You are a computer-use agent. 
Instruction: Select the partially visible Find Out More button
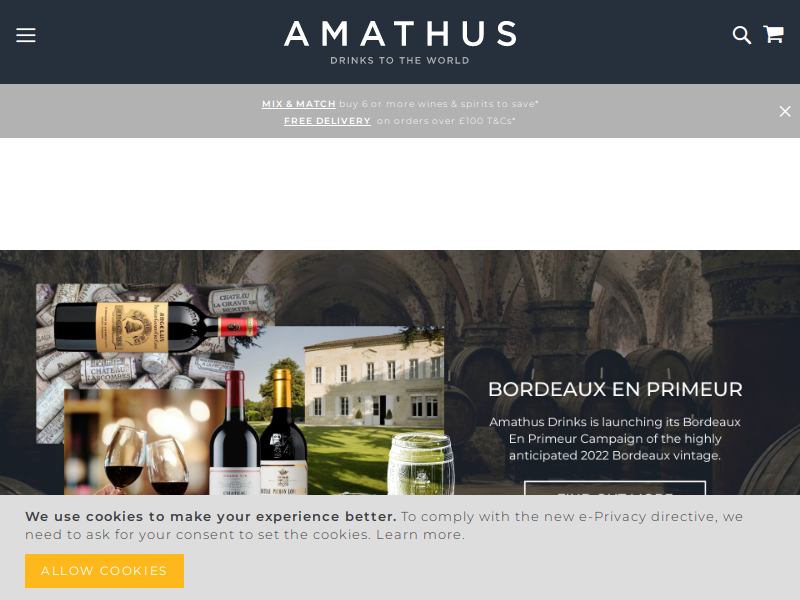coord(615,488)
